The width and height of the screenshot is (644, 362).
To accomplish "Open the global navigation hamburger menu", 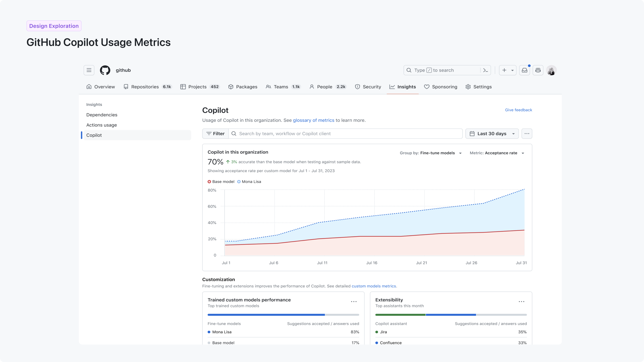I will click(x=89, y=70).
